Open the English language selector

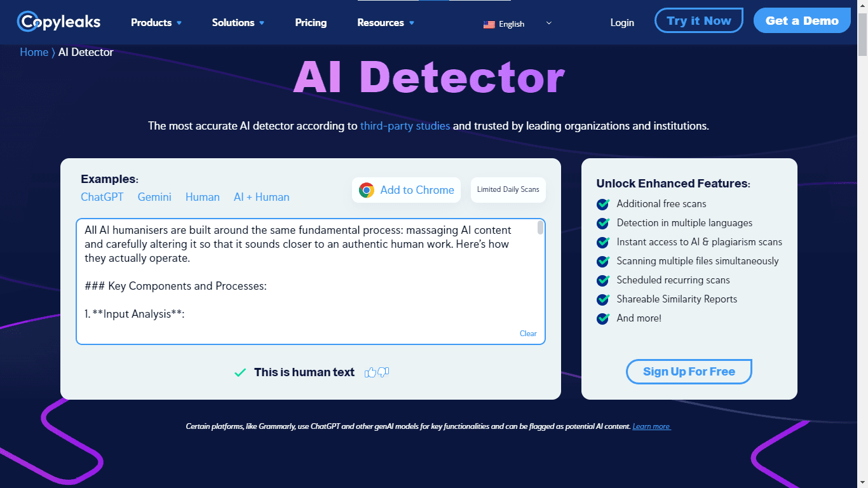click(518, 24)
